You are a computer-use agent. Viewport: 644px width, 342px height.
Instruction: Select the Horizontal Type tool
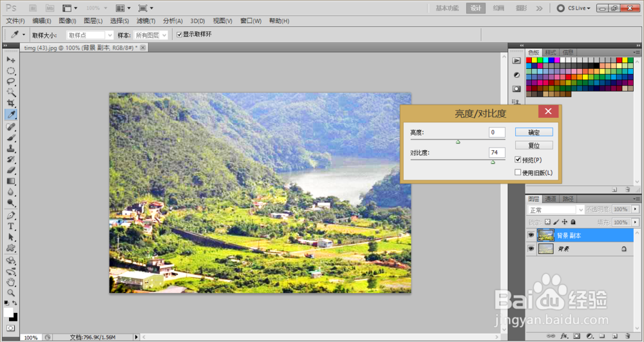coord(11,226)
